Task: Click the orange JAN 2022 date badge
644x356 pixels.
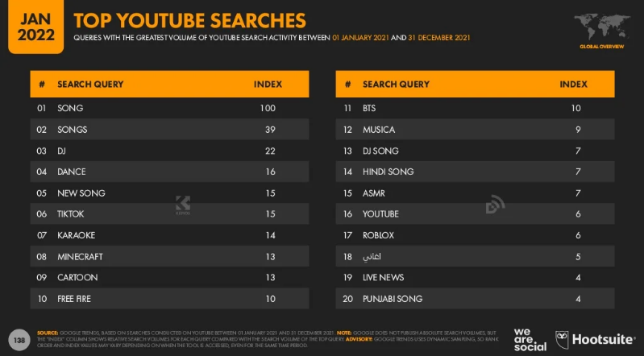Action: click(35, 27)
